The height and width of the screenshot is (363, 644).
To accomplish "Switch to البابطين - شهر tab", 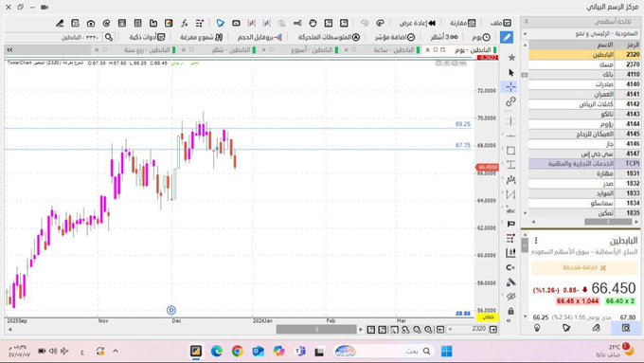I will pos(234,50).
